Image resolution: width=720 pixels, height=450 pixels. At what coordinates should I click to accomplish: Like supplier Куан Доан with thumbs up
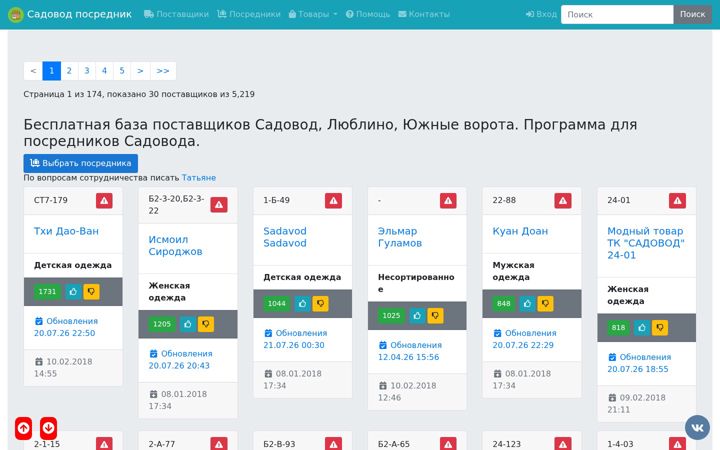(527, 304)
